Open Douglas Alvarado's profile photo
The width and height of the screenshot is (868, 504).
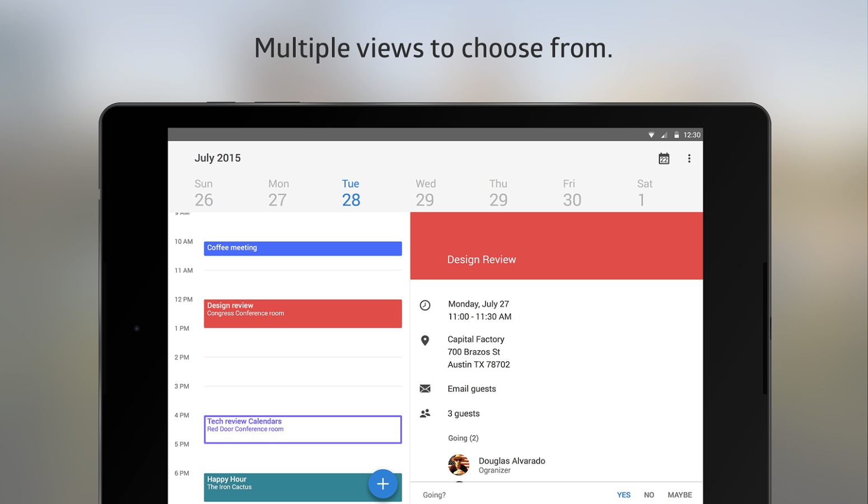click(459, 465)
